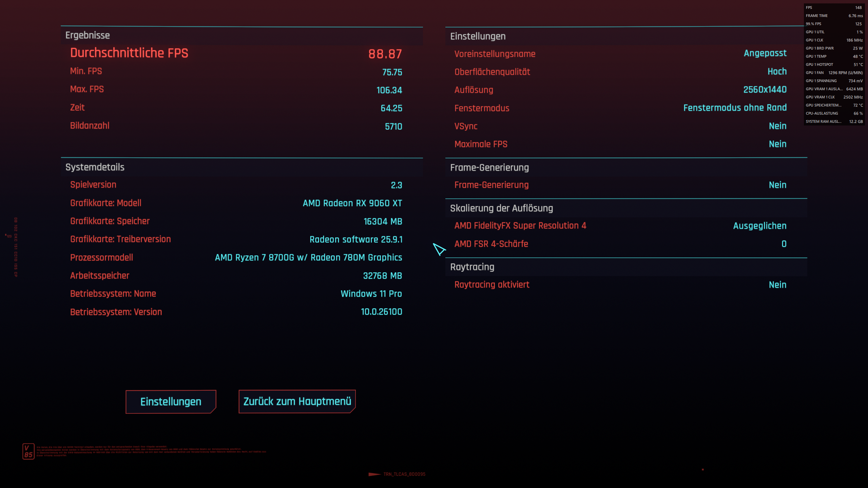Click the Raytracing section header
868x488 pixels.
click(472, 267)
